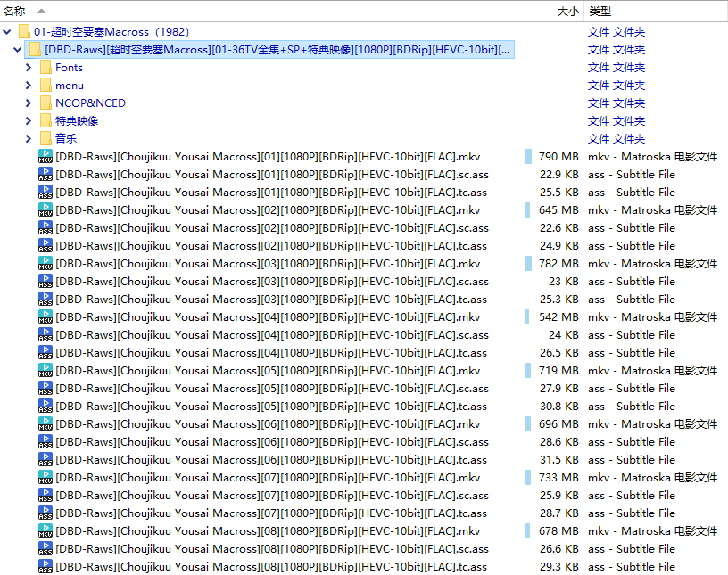Click the menu folder icon
Screen dimensions: 728x575
click(x=45, y=85)
